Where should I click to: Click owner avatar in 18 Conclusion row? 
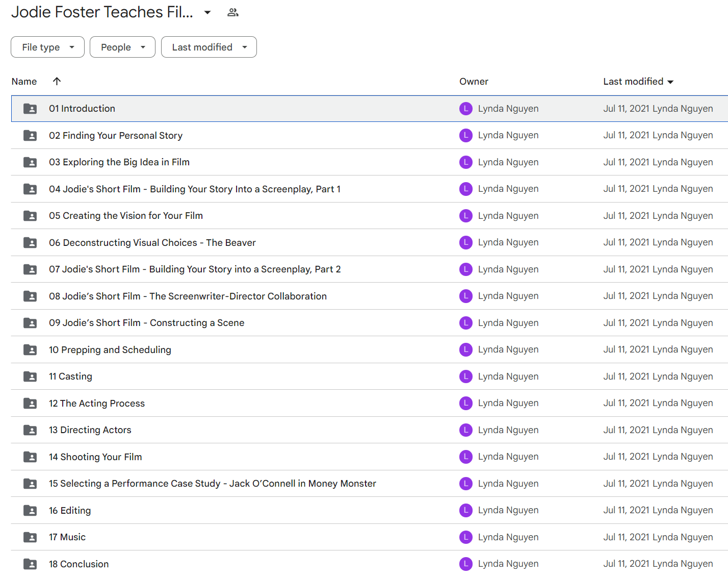[x=466, y=564]
